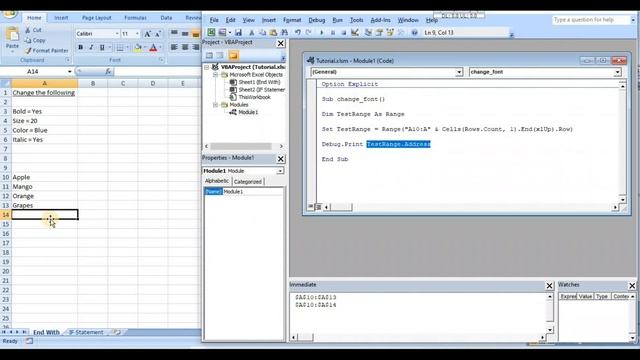Click View Microsoft Excel icon in VBA toolbar
Screen dimensions: 640x360
tap(211, 32)
